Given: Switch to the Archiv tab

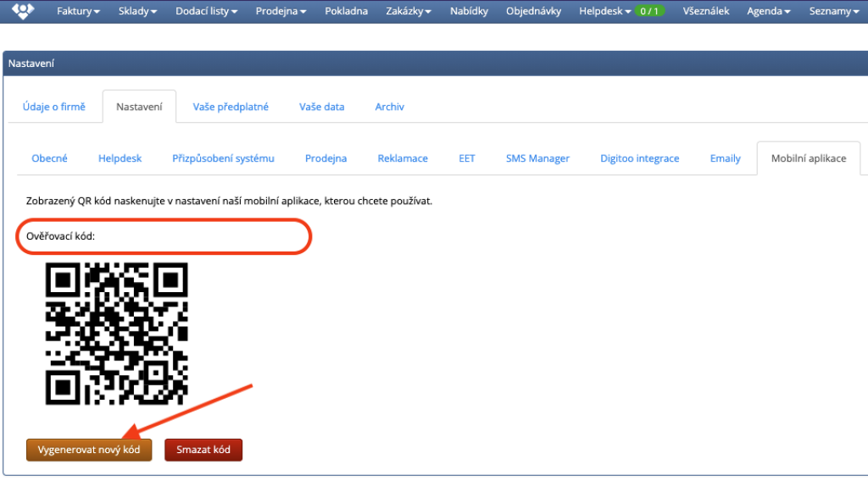Looking at the screenshot, I should pyautogui.click(x=389, y=107).
